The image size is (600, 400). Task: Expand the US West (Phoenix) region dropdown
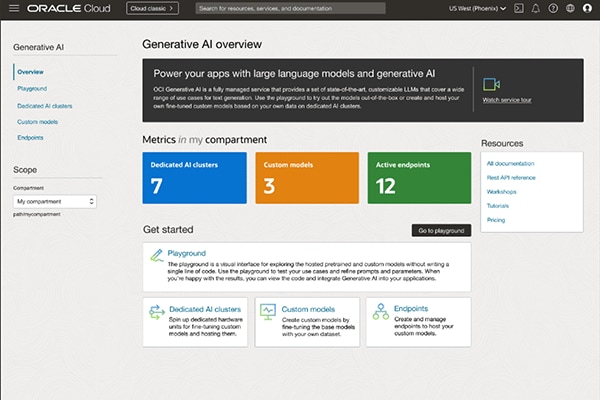(477, 8)
